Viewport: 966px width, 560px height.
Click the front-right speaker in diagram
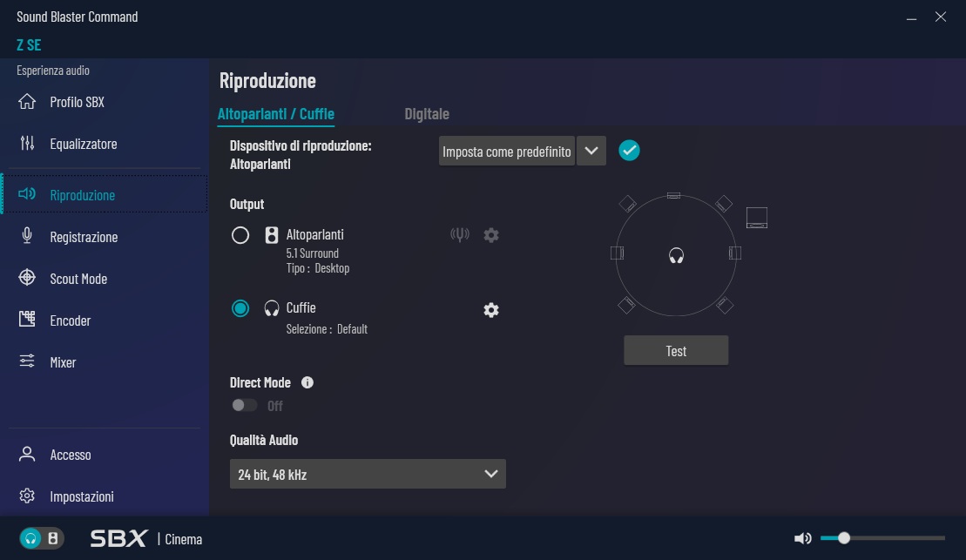coord(724,203)
